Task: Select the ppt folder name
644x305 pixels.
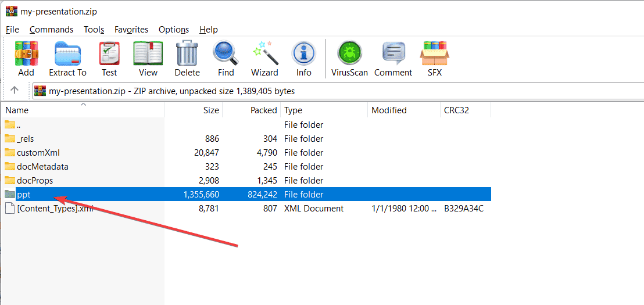Action: (24, 195)
